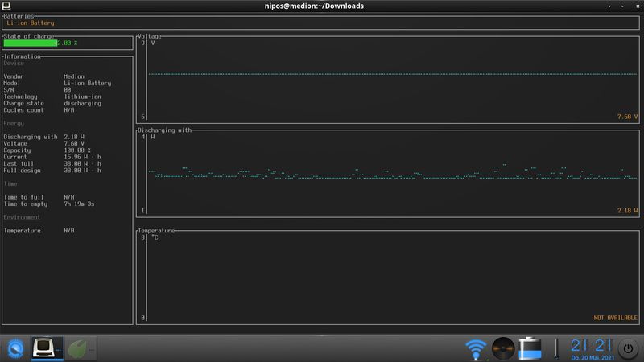Click the thermometer temperature tray icon
The width and height of the screenshot is (644, 362).
556,349
